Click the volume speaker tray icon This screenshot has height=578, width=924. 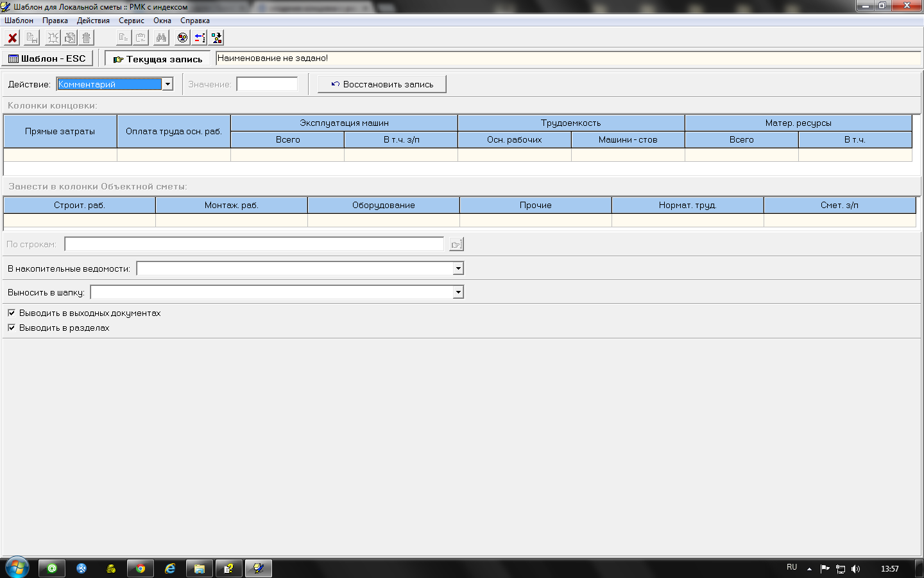856,568
